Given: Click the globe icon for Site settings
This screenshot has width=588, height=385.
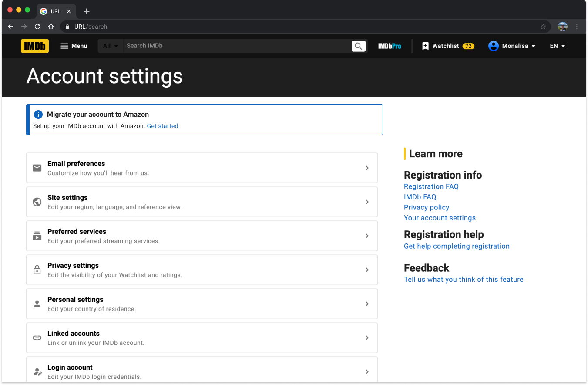Looking at the screenshot, I should (x=37, y=202).
